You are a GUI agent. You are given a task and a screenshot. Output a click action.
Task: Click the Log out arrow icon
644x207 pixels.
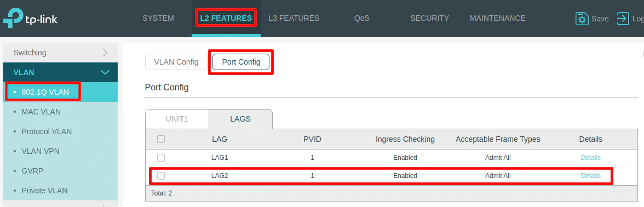[x=623, y=19]
